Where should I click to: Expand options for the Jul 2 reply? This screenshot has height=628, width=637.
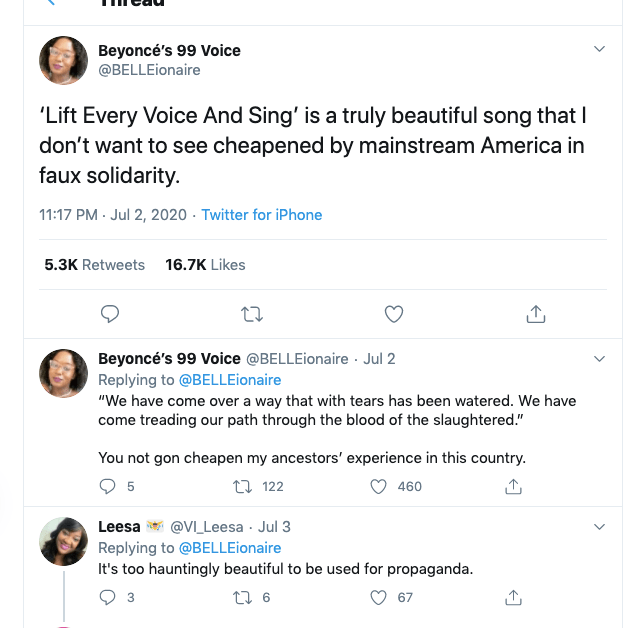coord(599,358)
